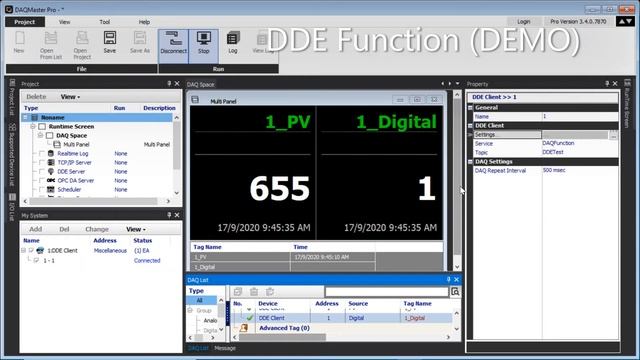The height and width of the screenshot is (360, 640).
Task: Collapse the DAQ Space tree node
Action: (40, 135)
